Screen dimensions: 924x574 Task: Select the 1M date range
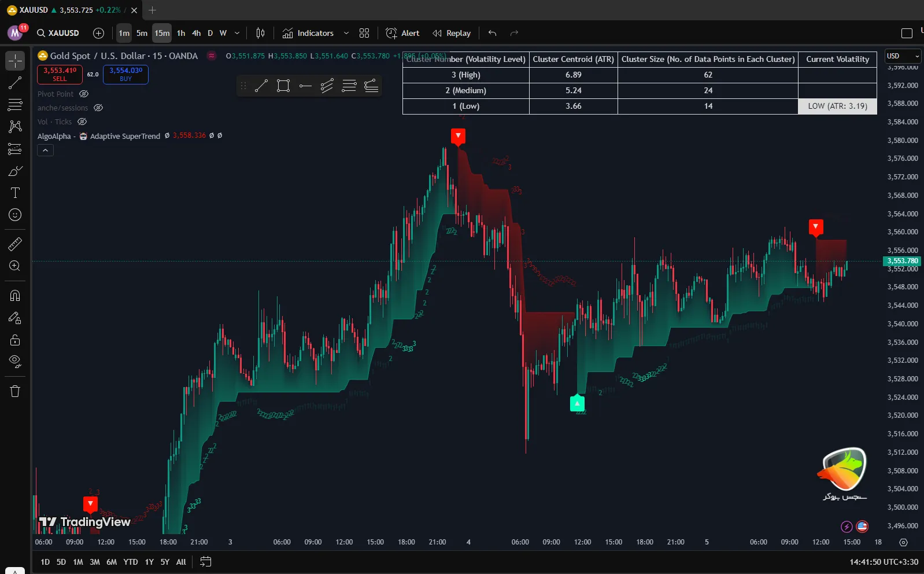(78, 562)
